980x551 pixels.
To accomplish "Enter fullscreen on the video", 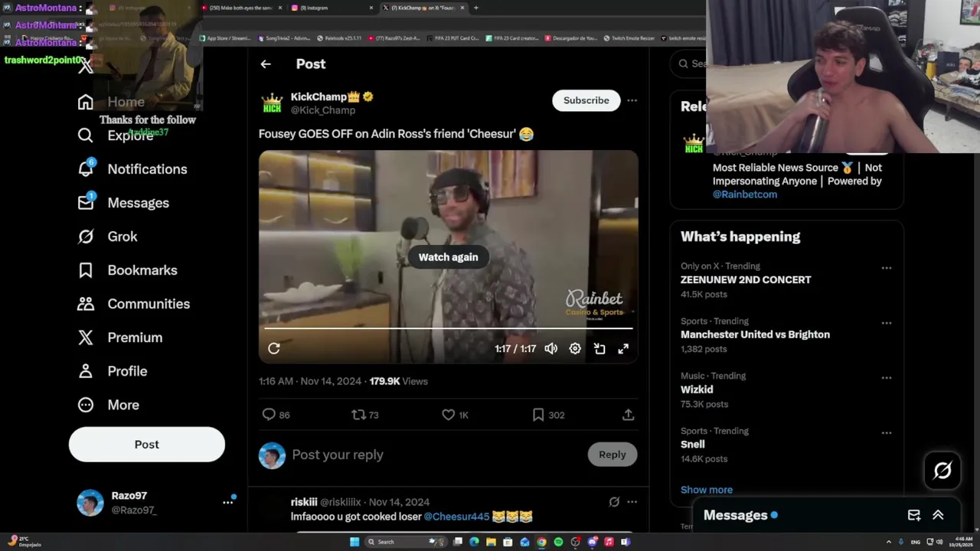I will [x=623, y=349].
